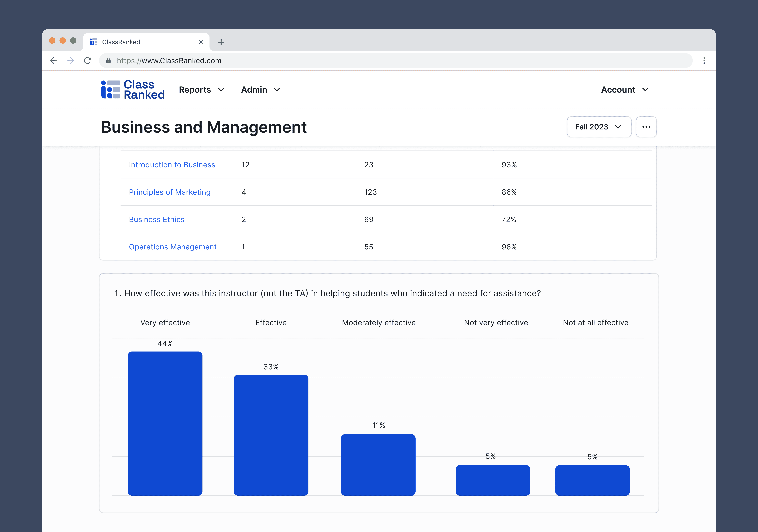Open the Principles of Marketing course link
The width and height of the screenshot is (758, 532).
[x=169, y=192]
